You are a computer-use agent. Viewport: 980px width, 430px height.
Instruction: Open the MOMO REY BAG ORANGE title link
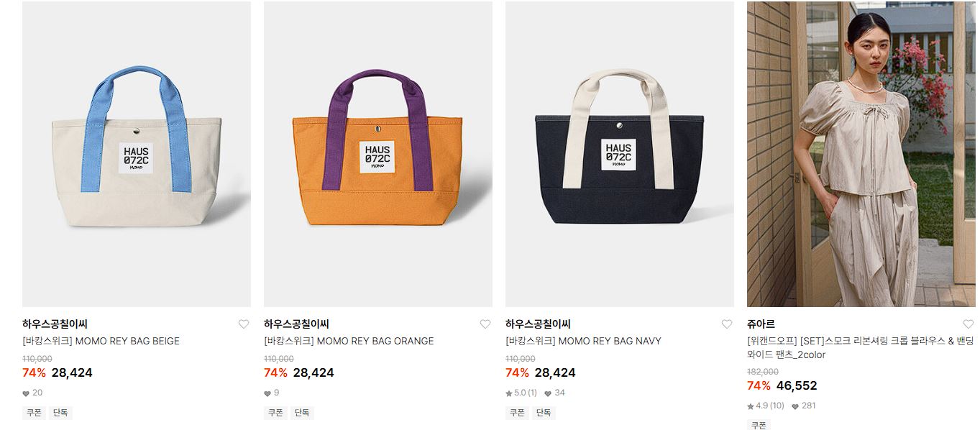pyautogui.click(x=349, y=341)
